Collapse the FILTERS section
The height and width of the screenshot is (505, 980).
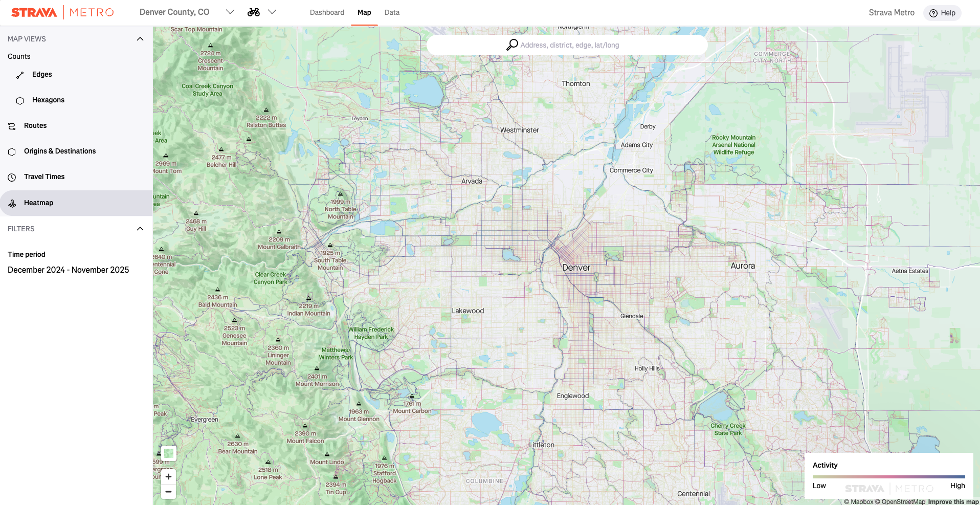pyautogui.click(x=140, y=229)
